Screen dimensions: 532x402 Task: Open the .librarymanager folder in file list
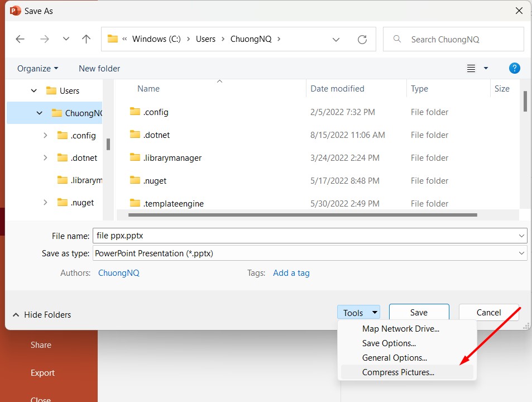point(172,158)
